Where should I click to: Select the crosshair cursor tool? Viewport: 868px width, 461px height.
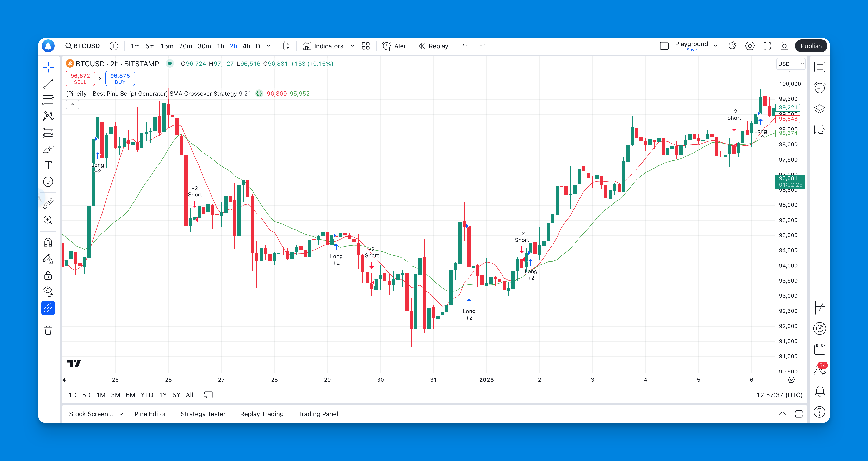pyautogui.click(x=48, y=67)
